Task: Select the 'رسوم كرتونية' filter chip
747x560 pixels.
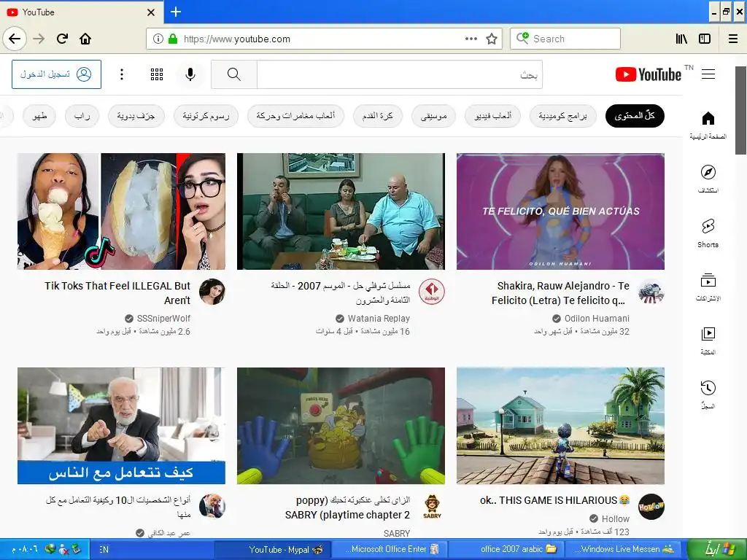Action: click(x=206, y=116)
